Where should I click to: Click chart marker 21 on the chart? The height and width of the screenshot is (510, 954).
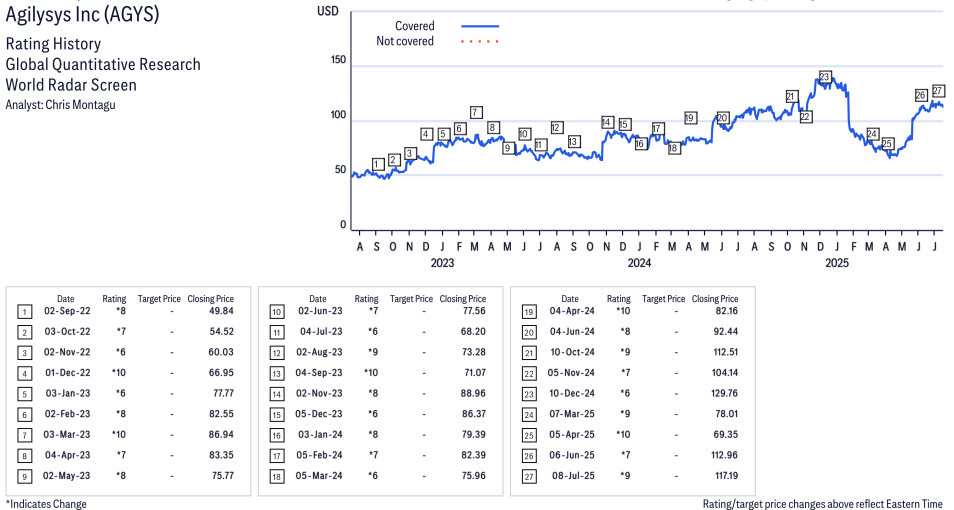coord(790,96)
